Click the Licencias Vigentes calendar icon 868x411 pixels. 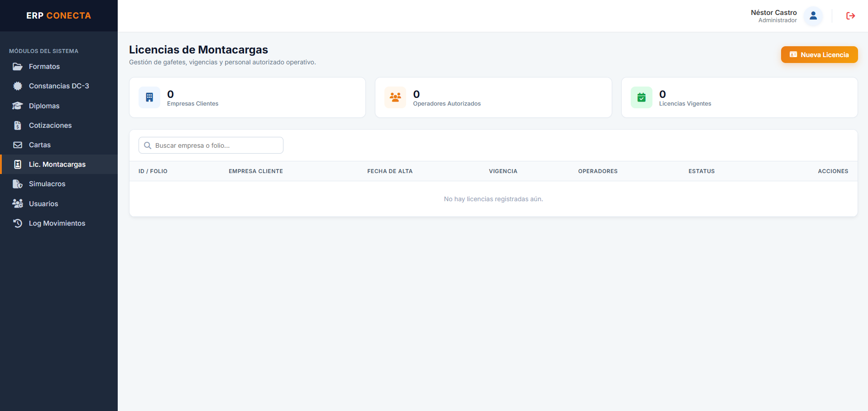[642, 97]
